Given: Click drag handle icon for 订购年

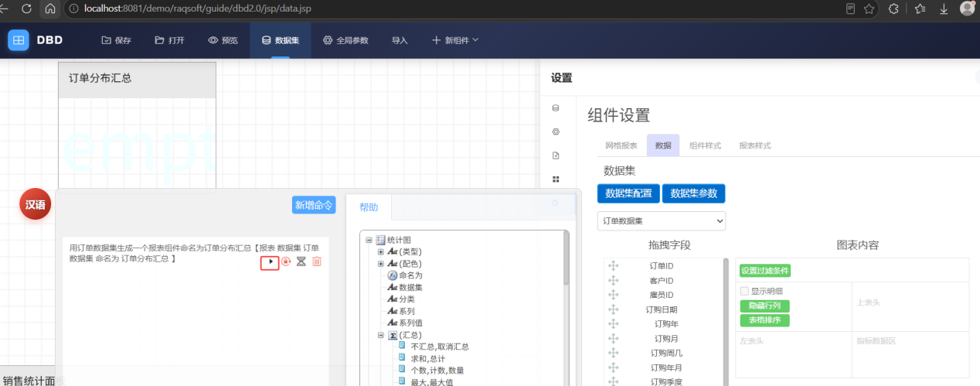Looking at the screenshot, I should [x=614, y=323].
